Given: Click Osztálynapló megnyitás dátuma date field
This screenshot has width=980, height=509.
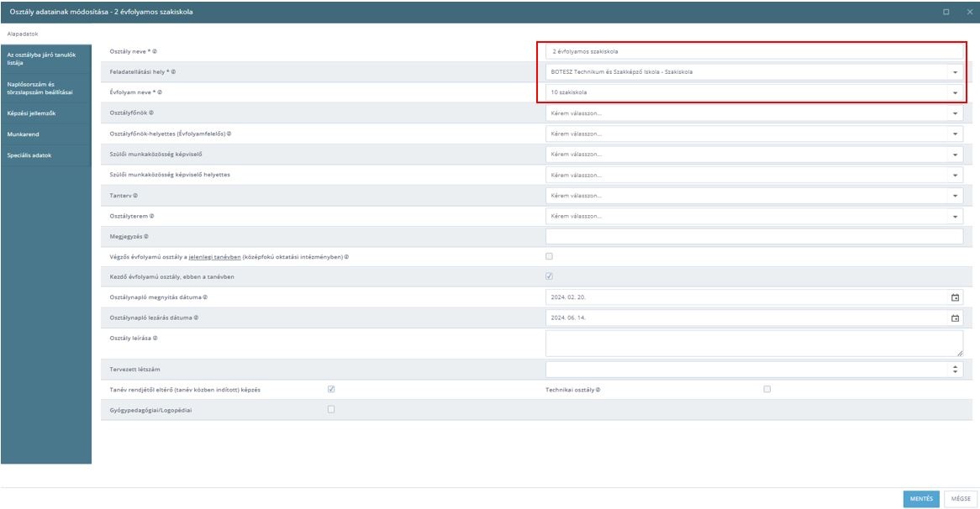Looking at the screenshot, I should pos(747,297).
